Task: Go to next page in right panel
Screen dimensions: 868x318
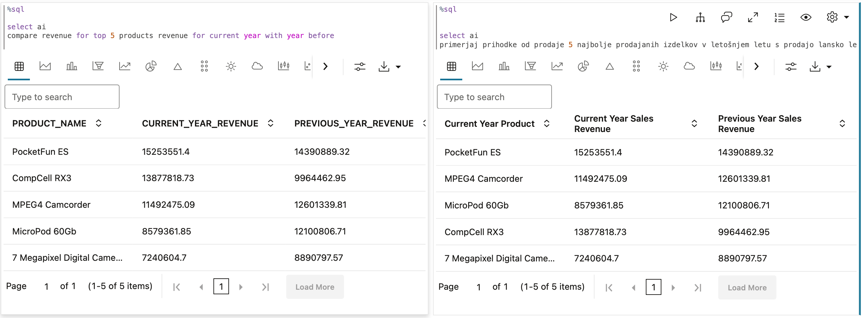Action: tap(673, 288)
